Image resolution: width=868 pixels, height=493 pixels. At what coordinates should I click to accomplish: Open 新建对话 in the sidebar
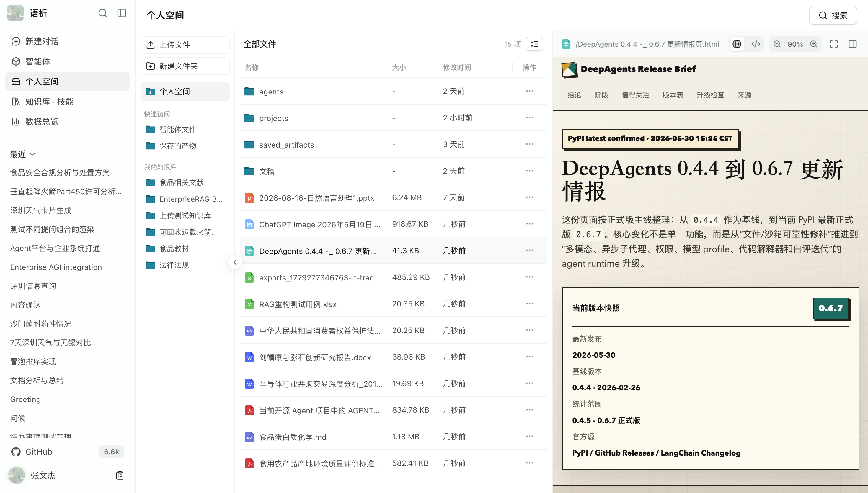tap(67, 41)
